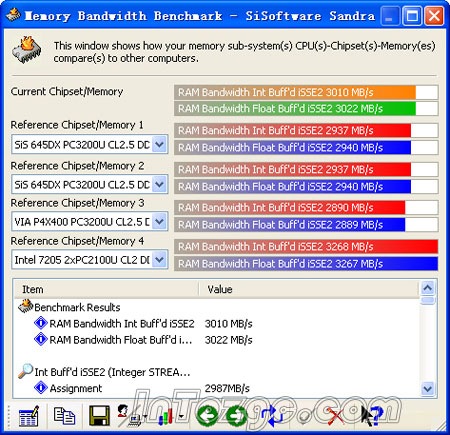Expand Reference Chipset/Memory 2 dropdown

click(160, 184)
